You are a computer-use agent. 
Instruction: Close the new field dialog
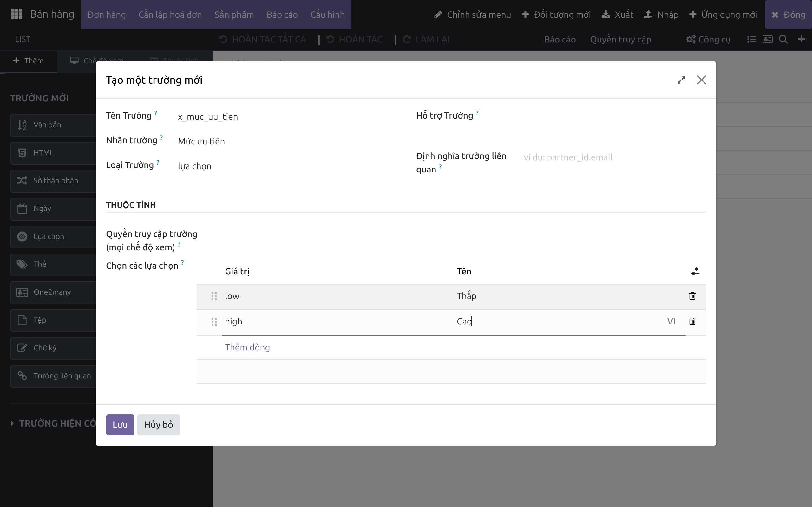(x=702, y=80)
